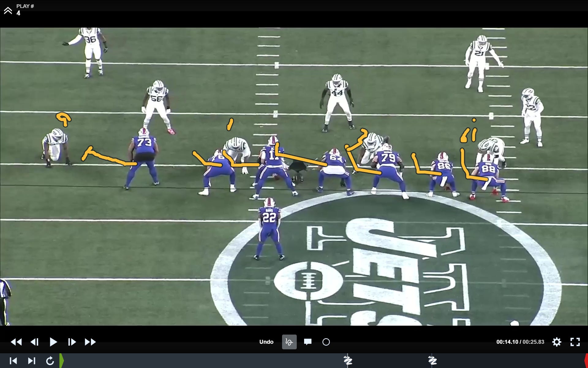This screenshot has width=588, height=368.
Task: Skip to the next clip
Action: point(32,361)
